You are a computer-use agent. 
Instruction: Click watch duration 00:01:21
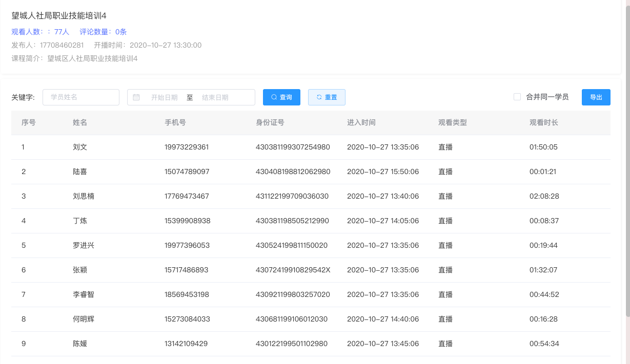point(543,172)
